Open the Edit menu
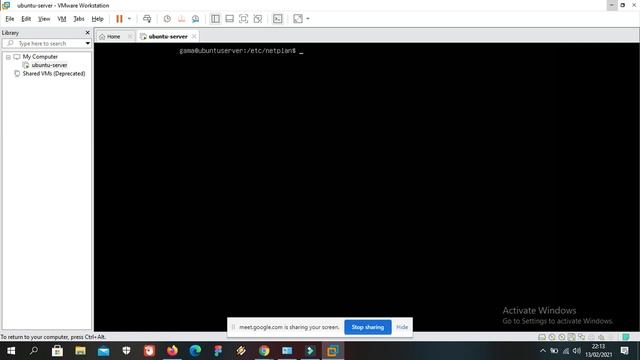The image size is (640, 360). coord(26,19)
